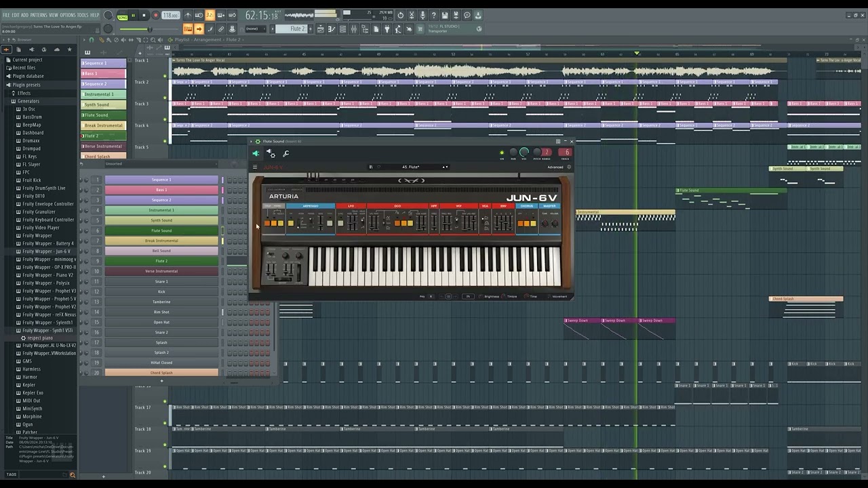The height and width of the screenshot is (488, 868).
Task: Click the question mark help icon
Action: coord(434,15)
